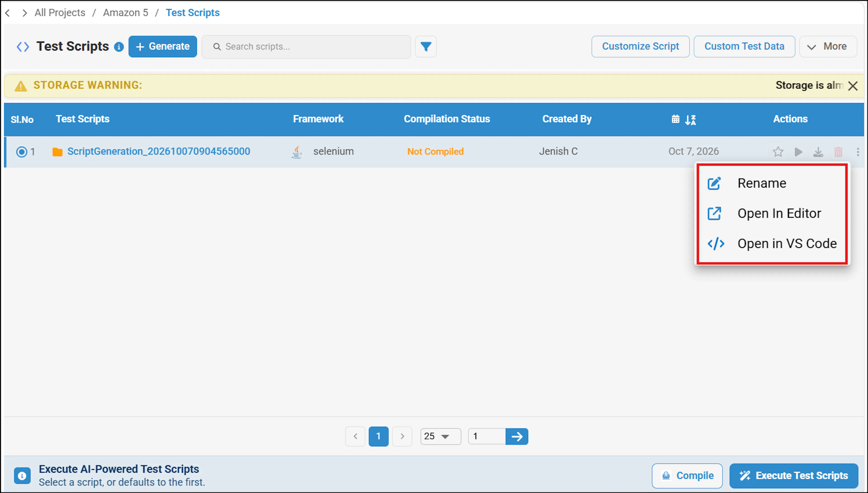Viewport: 868px width, 493px height.
Task: Delete the script with the trash icon
Action: [838, 152]
